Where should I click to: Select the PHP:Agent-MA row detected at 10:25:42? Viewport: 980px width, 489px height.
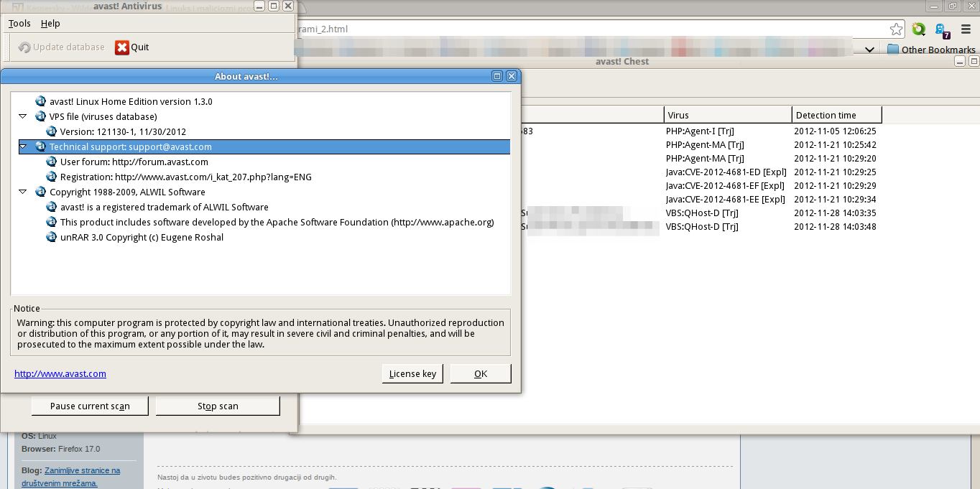click(705, 145)
